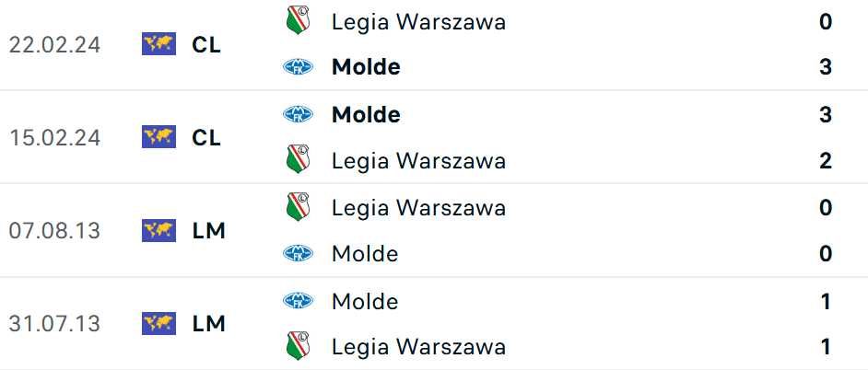Click Molde crest in 07.08.13 match
The width and height of the screenshot is (868, 370).
pyautogui.click(x=299, y=253)
